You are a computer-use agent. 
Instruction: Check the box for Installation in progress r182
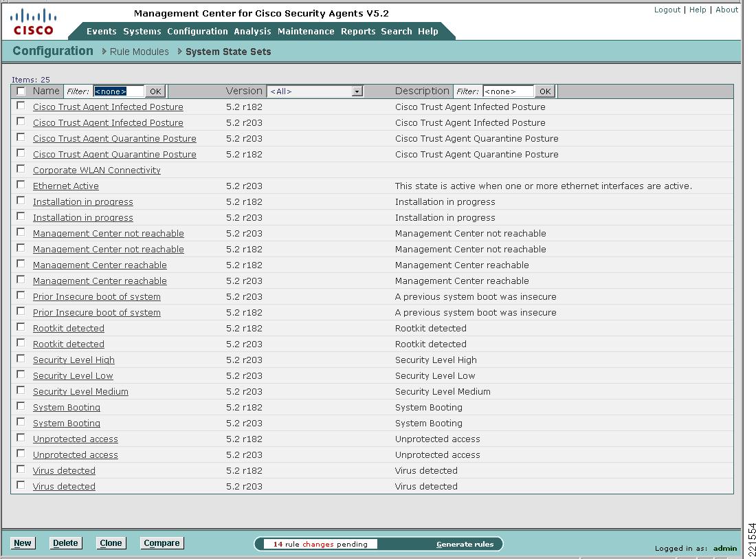tap(21, 201)
